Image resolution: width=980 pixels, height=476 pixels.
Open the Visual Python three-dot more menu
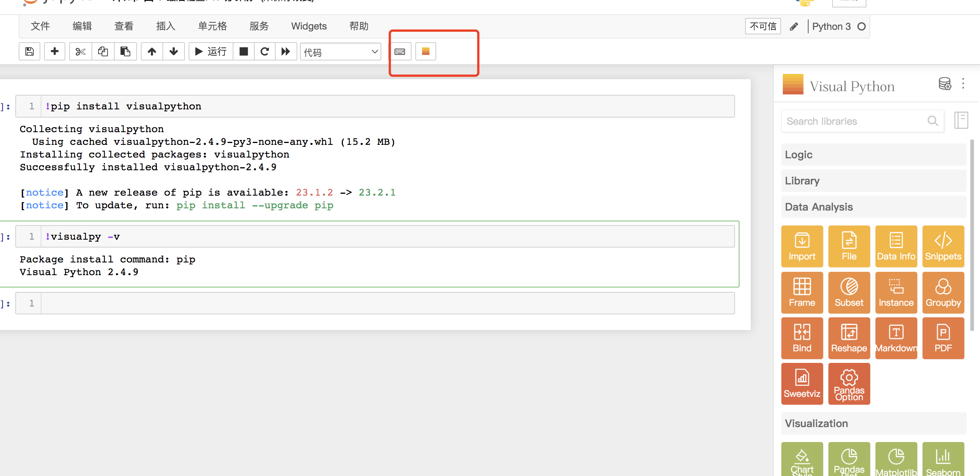pyautogui.click(x=963, y=84)
